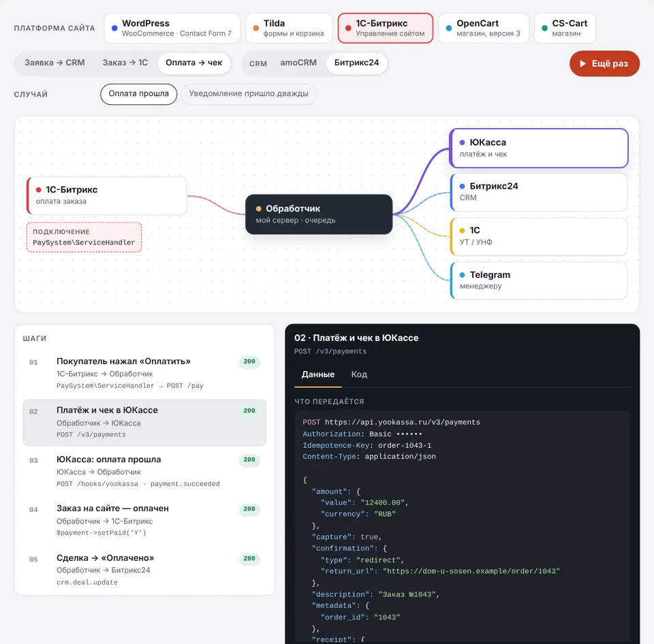Screen dimensions: 654x644
Task: Click the Idempotence-Key header line
Action: pyautogui.click(x=367, y=445)
